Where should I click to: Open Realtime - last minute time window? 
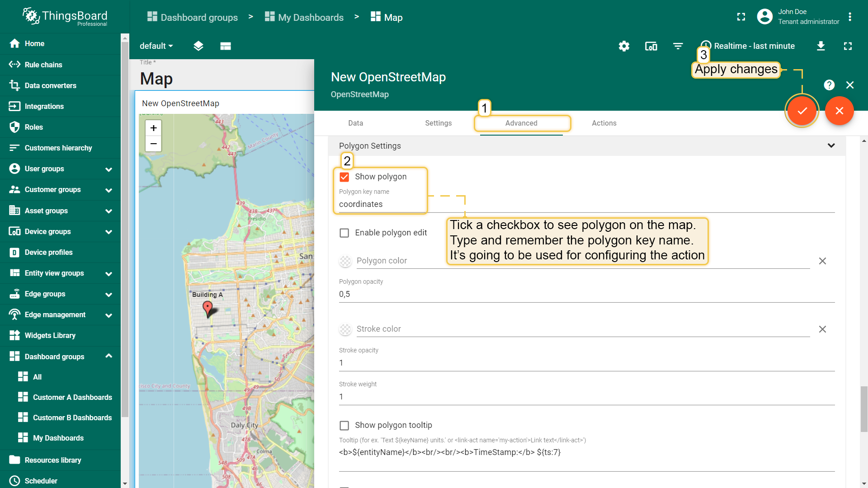coord(748,46)
